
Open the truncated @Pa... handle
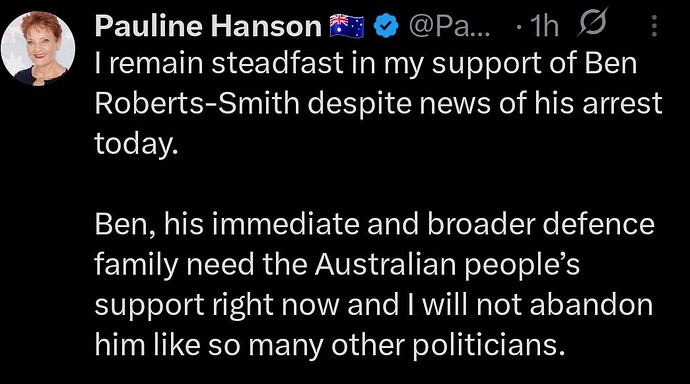(x=449, y=26)
